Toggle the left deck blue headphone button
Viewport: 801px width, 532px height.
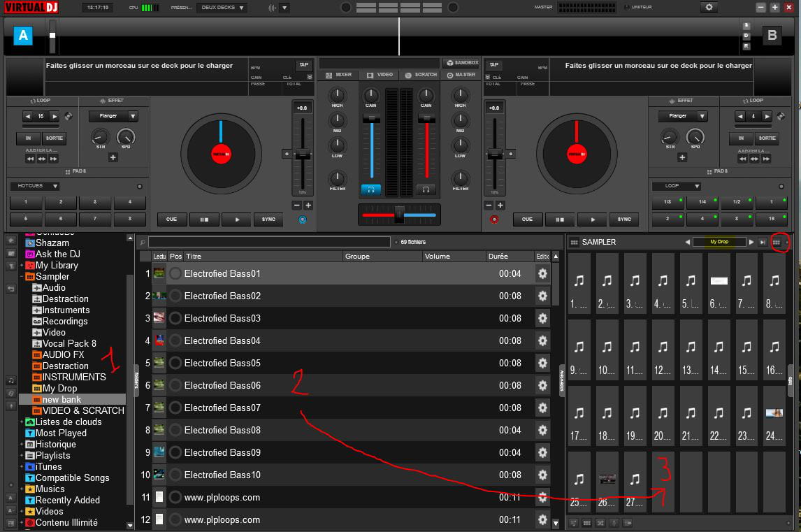tap(370, 189)
